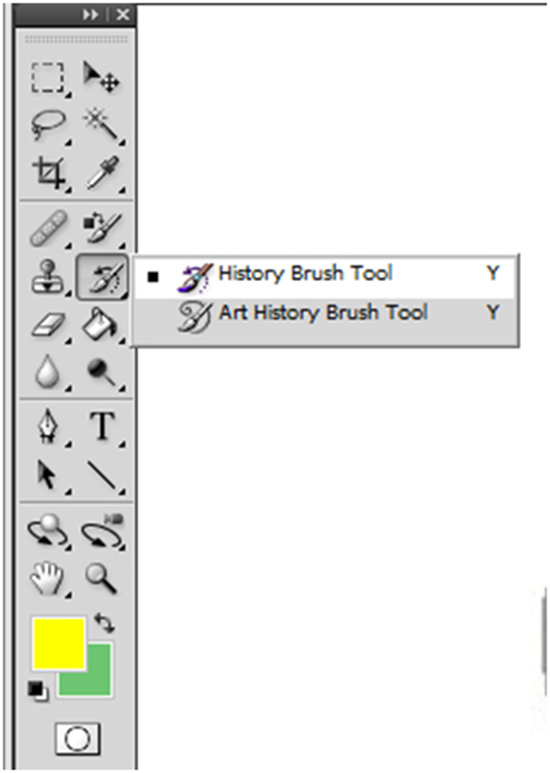Image resolution: width=550 pixels, height=773 pixels.
Task: Reset default black and white colors
Action: point(38,691)
